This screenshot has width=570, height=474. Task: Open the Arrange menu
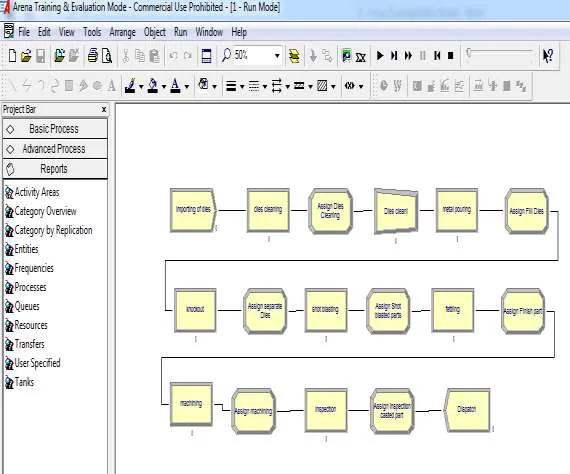tap(123, 32)
